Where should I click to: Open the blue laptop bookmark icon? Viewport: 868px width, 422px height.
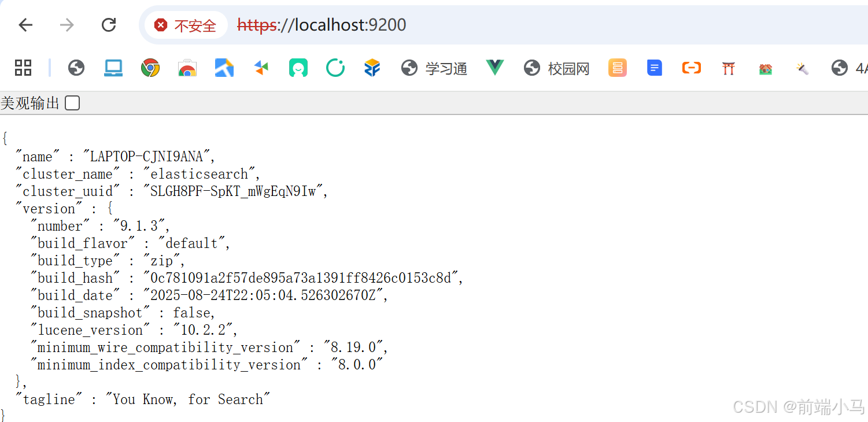113,68
